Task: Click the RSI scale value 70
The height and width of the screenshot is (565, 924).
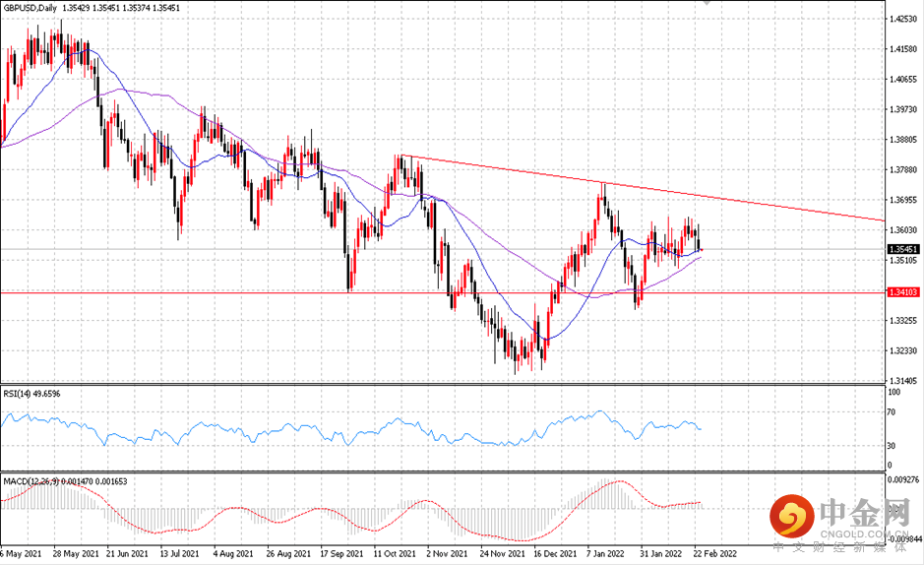Action: click(893, 411)
